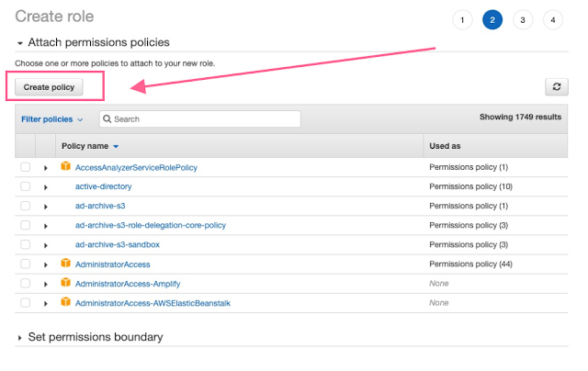Tick the AdministratorAccess policy checkbox
The image size is (588, 371).
(x=26, y=264)
